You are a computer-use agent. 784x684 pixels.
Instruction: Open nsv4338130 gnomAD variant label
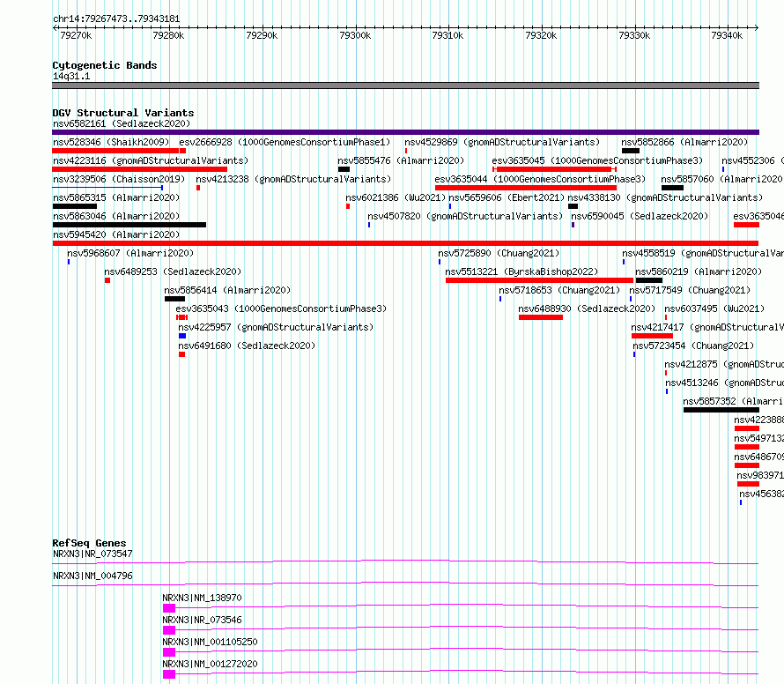(x=665, y=197)
